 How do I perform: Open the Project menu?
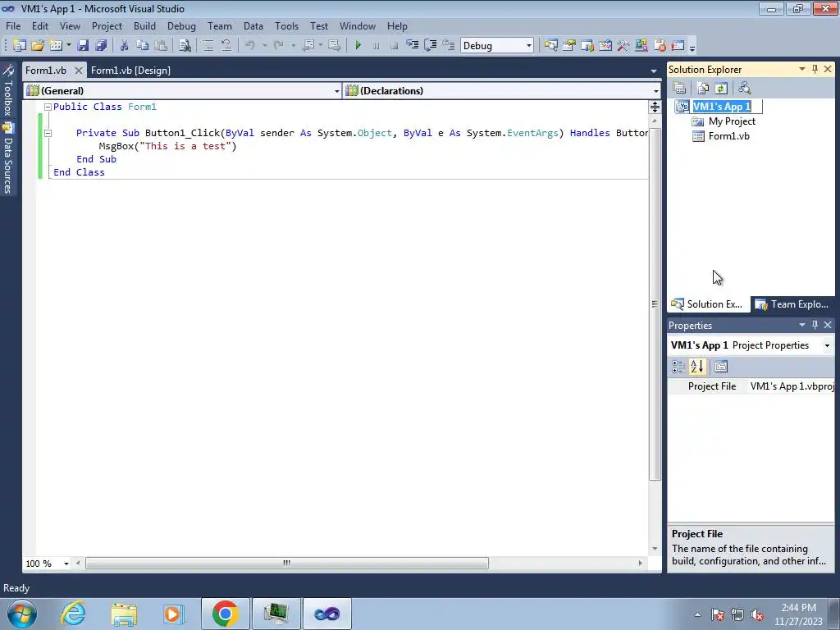[x=107, y=25]
